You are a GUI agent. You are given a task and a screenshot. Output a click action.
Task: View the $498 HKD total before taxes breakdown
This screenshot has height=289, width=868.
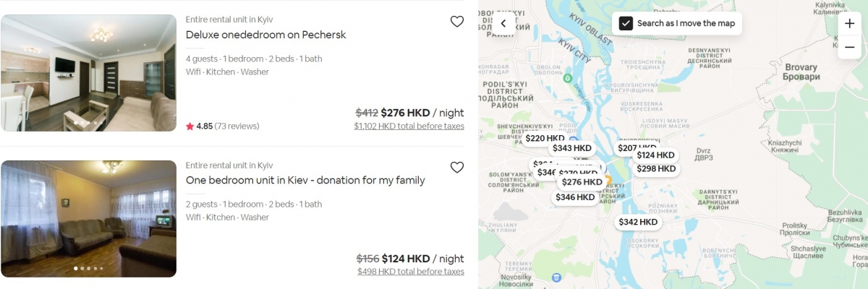410,272
